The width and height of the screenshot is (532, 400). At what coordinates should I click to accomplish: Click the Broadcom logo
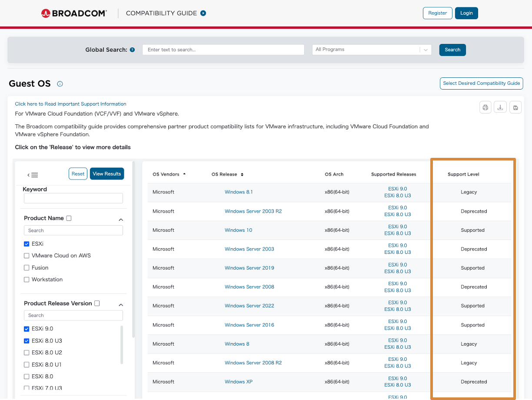click(73, 13)
